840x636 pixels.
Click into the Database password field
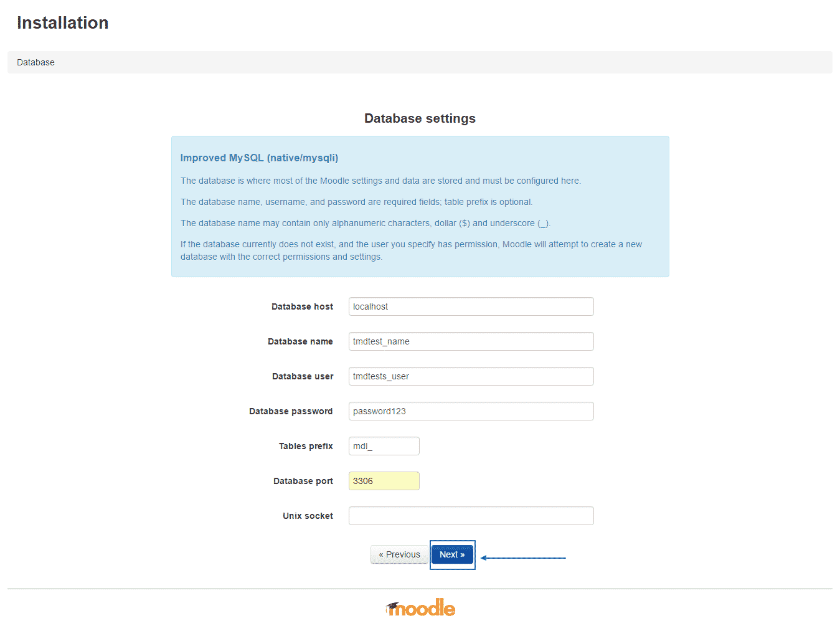(x=471, y=411)
